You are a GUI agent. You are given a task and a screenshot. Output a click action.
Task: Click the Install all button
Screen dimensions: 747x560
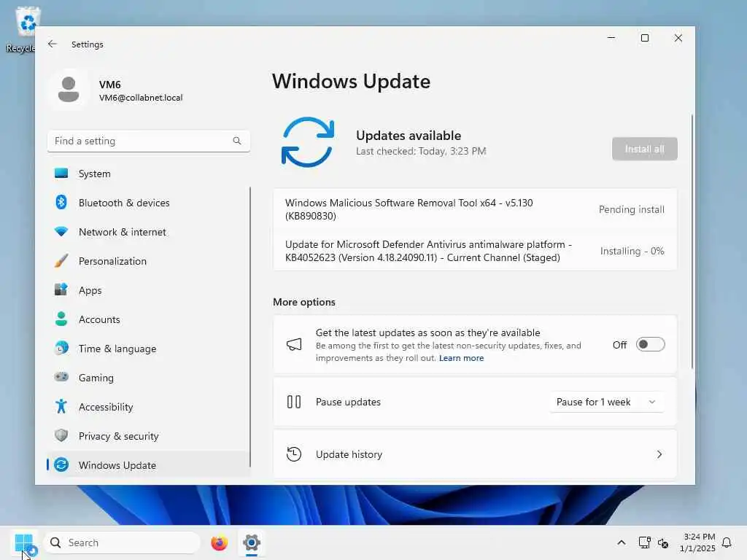point(644,149)
